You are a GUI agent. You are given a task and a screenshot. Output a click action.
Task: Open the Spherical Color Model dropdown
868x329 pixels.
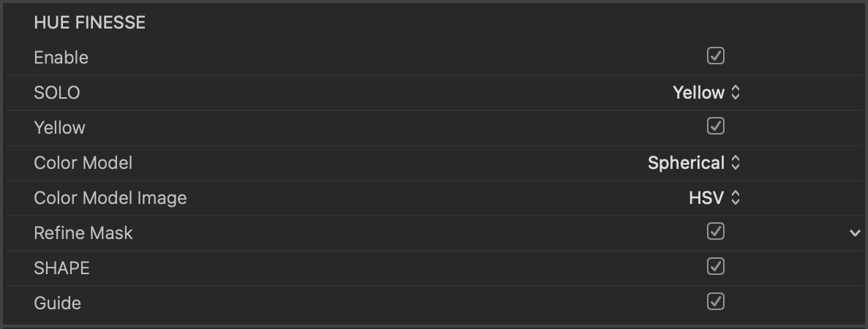pyautogui.click(x=686, y=163)
